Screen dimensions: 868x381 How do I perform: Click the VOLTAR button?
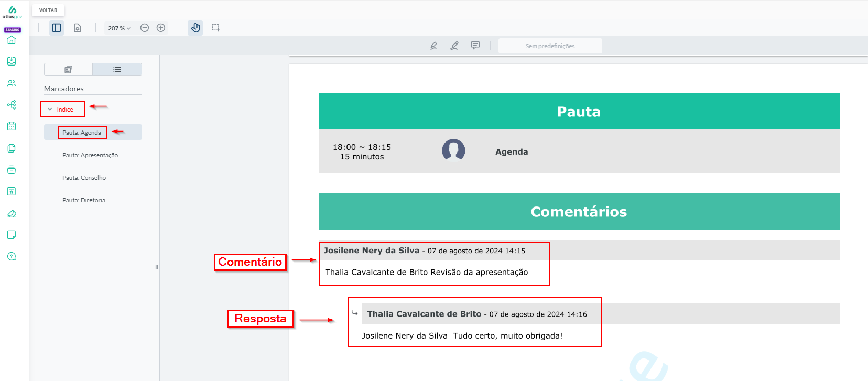pyautogui.click(x=48, y=10)
